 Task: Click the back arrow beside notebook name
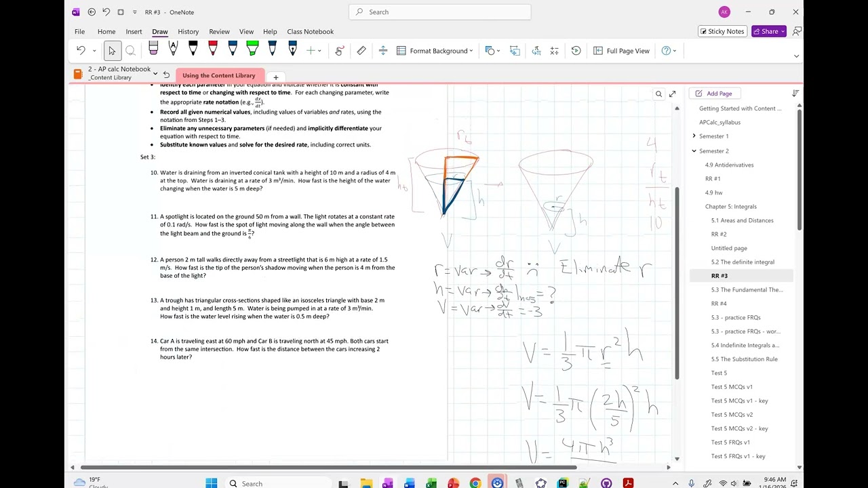166,75
